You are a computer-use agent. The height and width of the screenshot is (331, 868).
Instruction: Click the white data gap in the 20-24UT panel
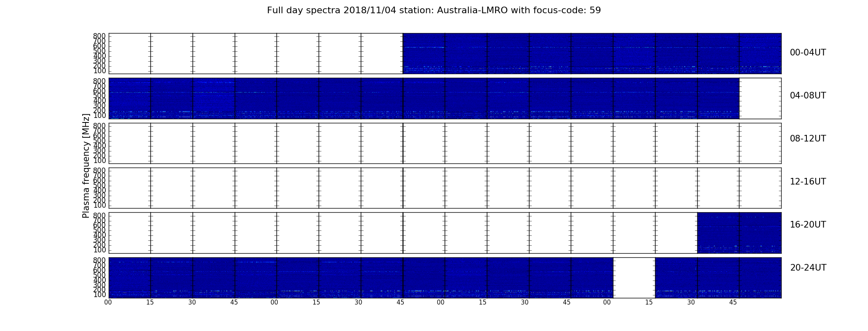(x=634, y=278)
